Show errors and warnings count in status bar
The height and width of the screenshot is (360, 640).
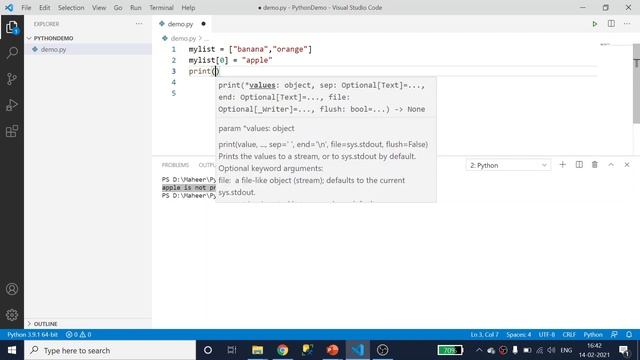point(78,334)
